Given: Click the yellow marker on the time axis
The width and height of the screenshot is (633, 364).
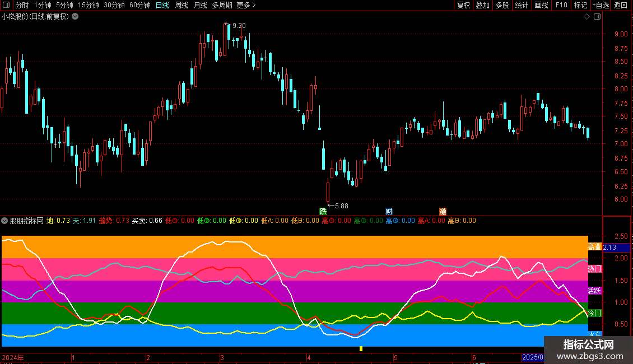Looking at the screenshot, I should [361, 349].
